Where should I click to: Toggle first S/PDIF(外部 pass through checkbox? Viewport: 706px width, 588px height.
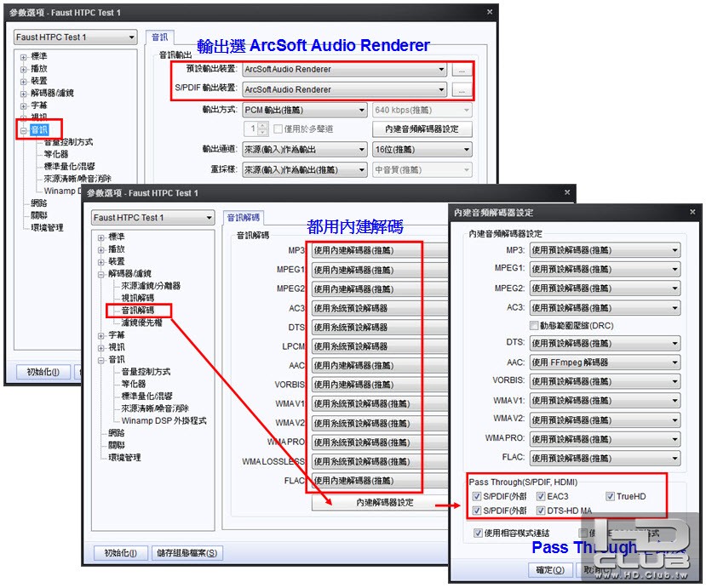pos(477,496)
